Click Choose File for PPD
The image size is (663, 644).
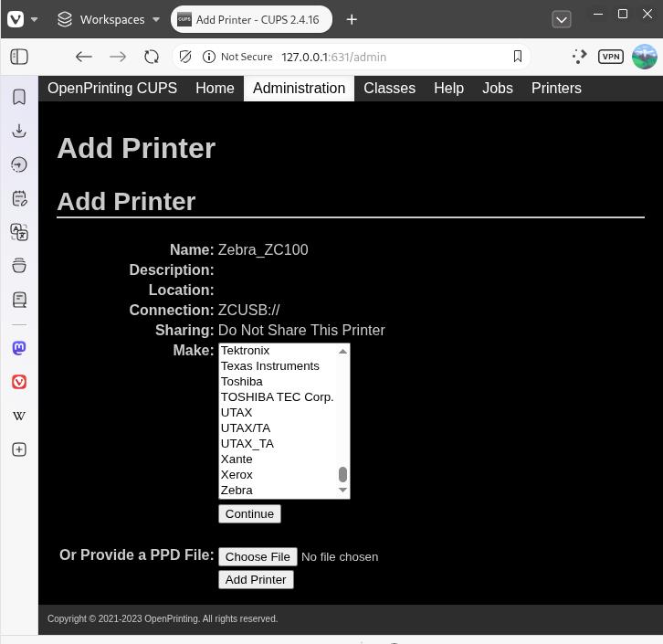coord(258,557)
